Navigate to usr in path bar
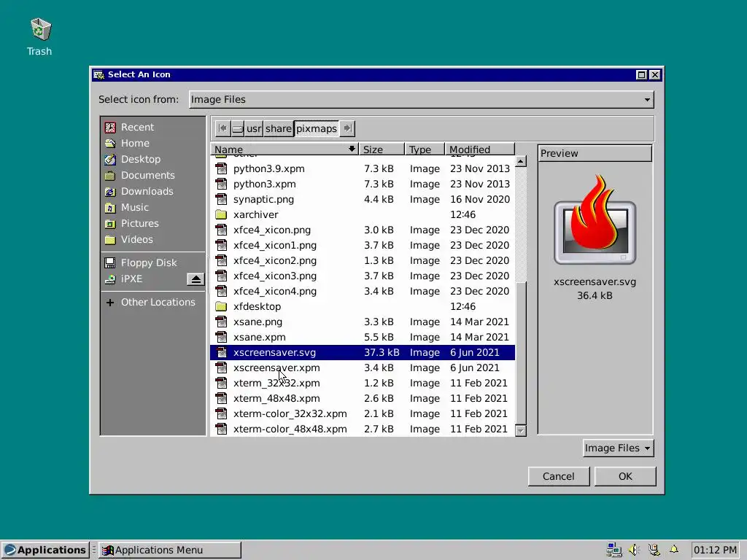The image size is (747, 560). tap(254, 128)
